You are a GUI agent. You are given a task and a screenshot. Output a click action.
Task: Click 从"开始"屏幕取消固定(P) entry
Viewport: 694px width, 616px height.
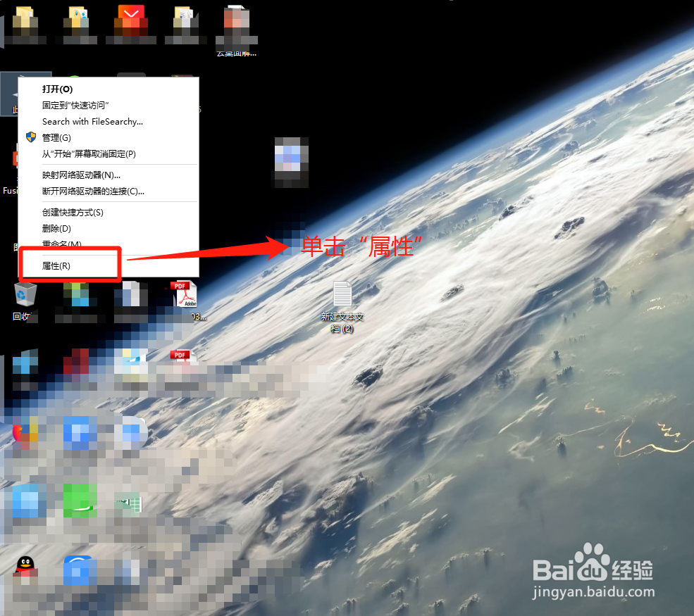pyautogui.click(x=109, y=154)
